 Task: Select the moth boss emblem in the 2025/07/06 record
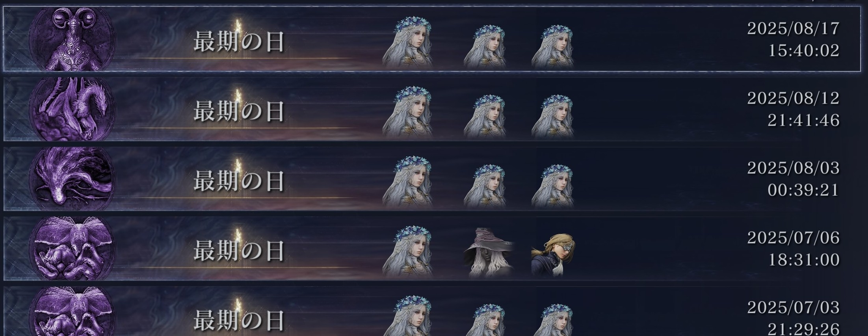pos(72,249)
